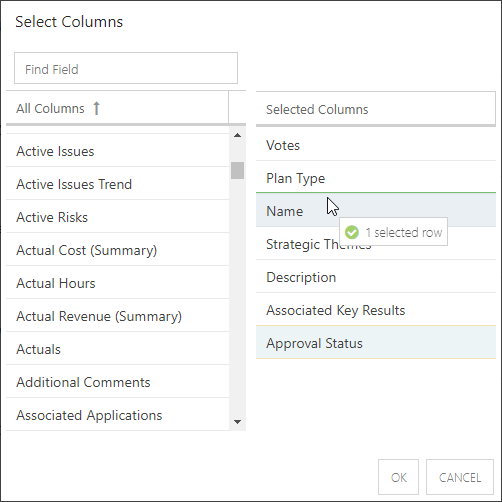Select the Associated Key Results row
Screen dimensions: 502x502
(x=376, y=310)
